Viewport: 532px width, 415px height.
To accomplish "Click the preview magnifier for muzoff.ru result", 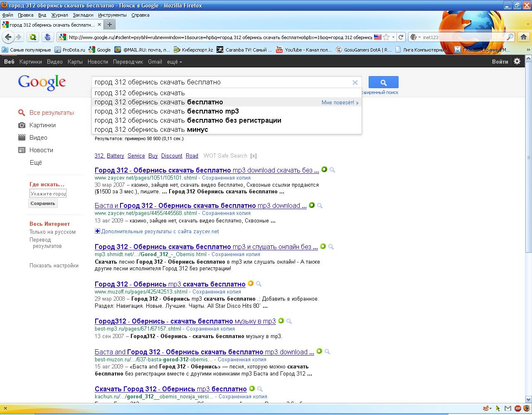I will [259, 284].
